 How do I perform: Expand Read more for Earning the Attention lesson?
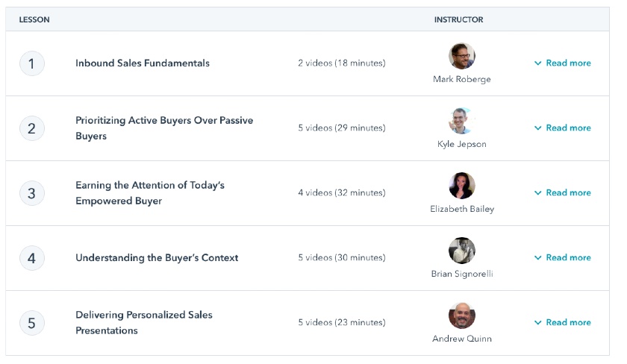563,193
